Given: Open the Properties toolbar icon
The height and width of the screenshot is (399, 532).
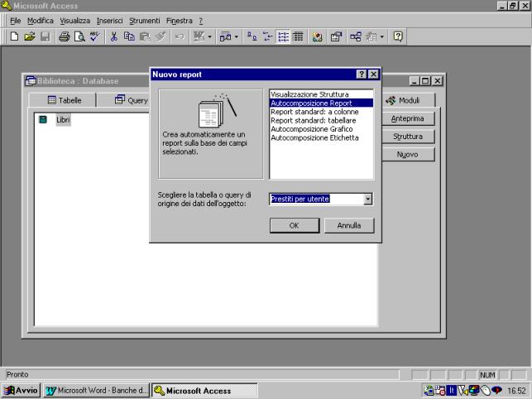Looking at the screenshot, I should pos(336,36).
